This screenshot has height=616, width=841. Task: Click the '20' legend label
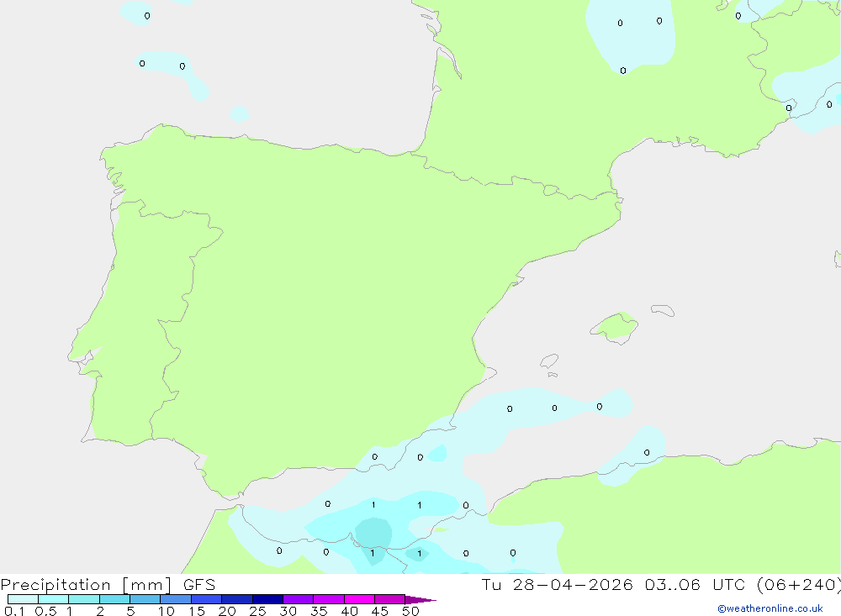point(227,611)
